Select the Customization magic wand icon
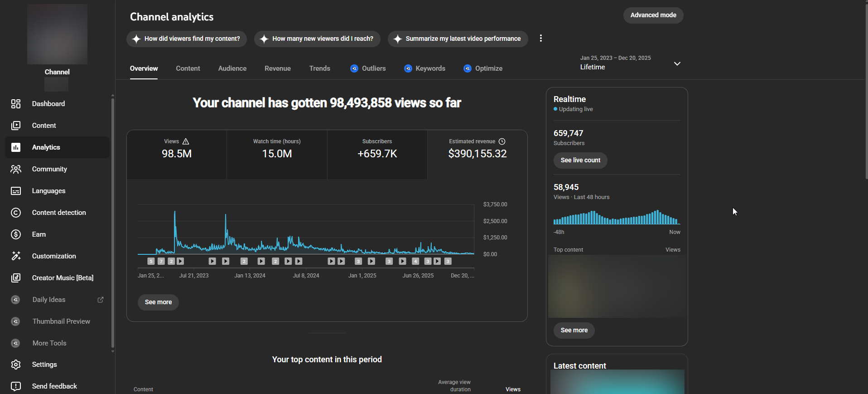Screen dimensions: 868x394 (16, 256)
